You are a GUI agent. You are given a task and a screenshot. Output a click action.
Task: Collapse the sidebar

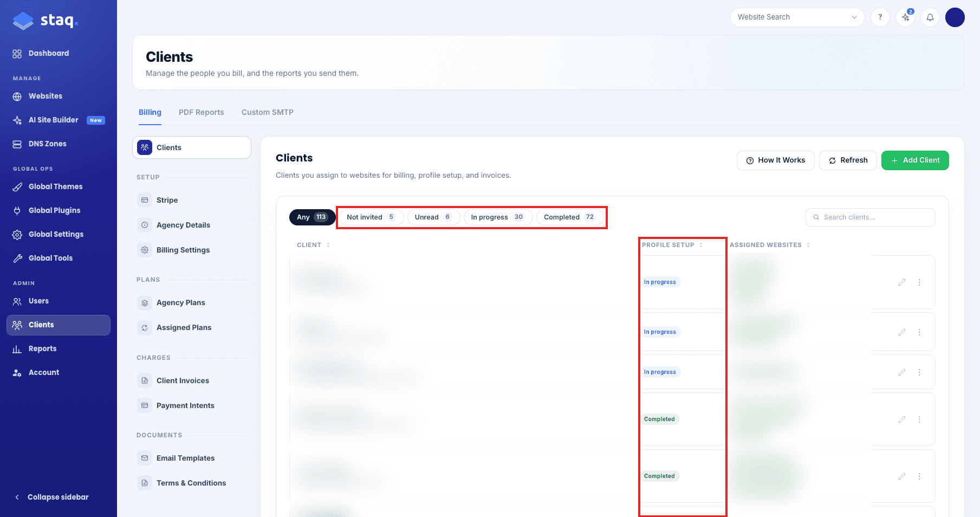click(x=51, y=497)
